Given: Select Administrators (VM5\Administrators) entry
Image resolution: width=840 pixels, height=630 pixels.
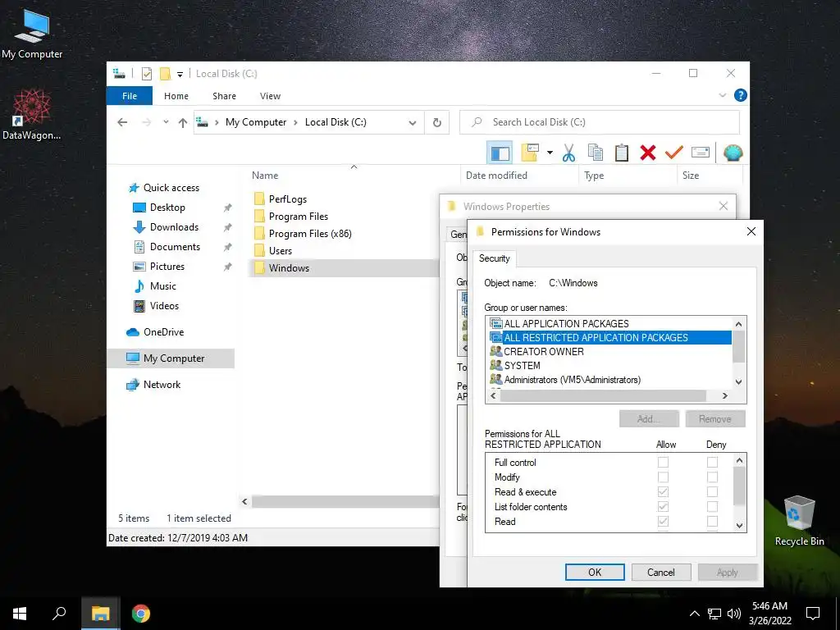Looking at the screenshot, I should coord(609,379).
